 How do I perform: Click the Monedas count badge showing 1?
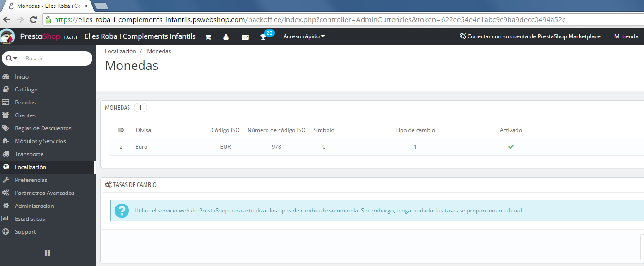(x=140, y=108)
